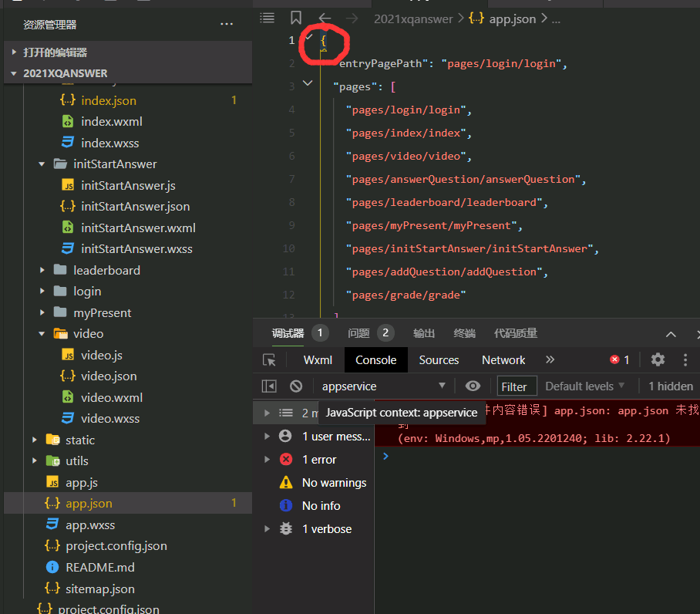Focus the console Filter input
Image resolution: width=700 pixels, height=614 pixels.
click(517, 386)
